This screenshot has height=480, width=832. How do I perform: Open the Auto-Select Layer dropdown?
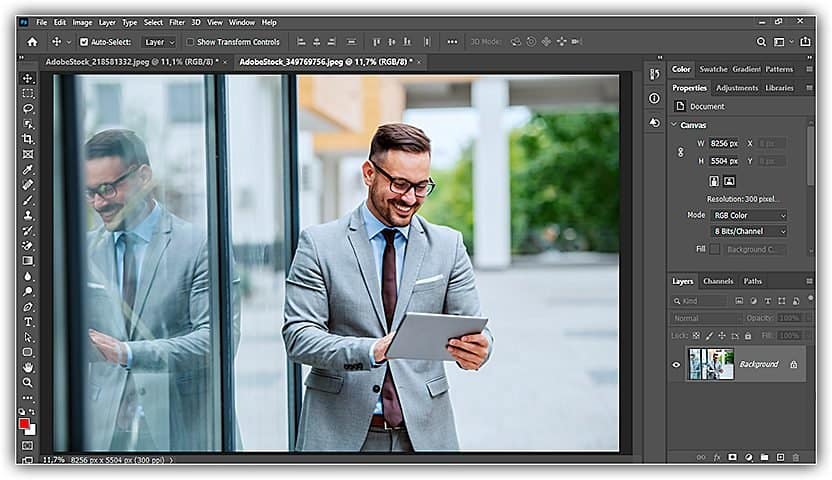click(159, 42)
